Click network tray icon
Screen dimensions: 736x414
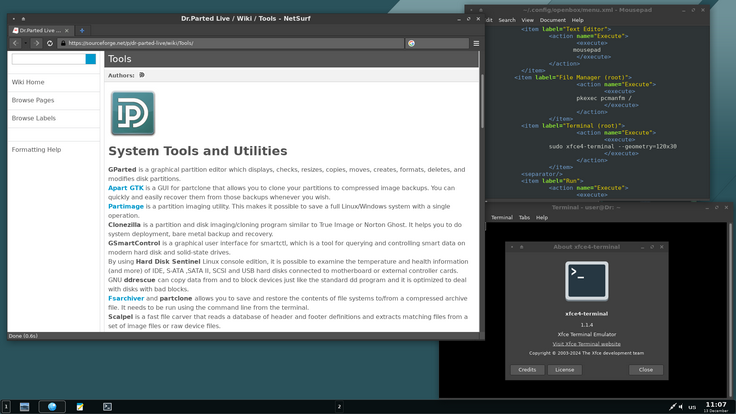(672, 407)
